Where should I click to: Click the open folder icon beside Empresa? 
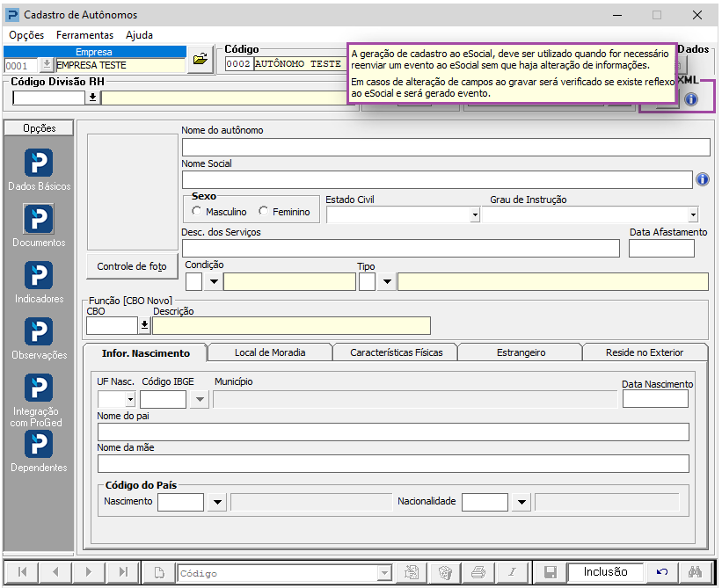tap(201, 60)
